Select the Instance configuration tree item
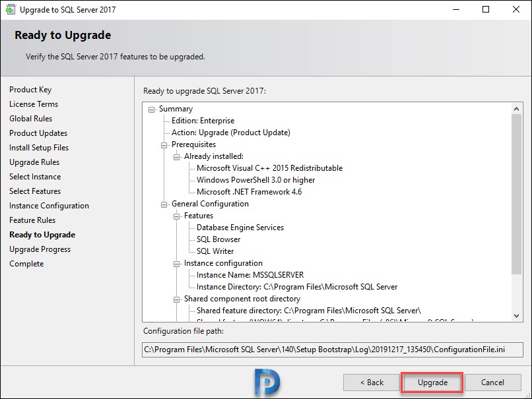This screenshot has height=399, width=532. point(223,263)
